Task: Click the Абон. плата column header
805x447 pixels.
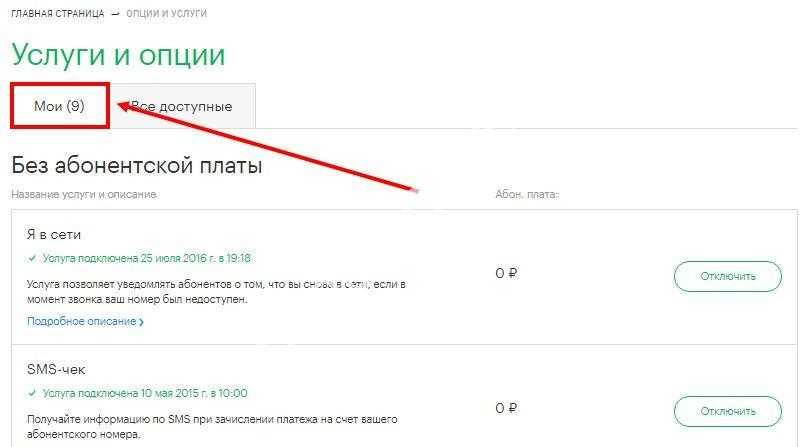Action: 526,194
